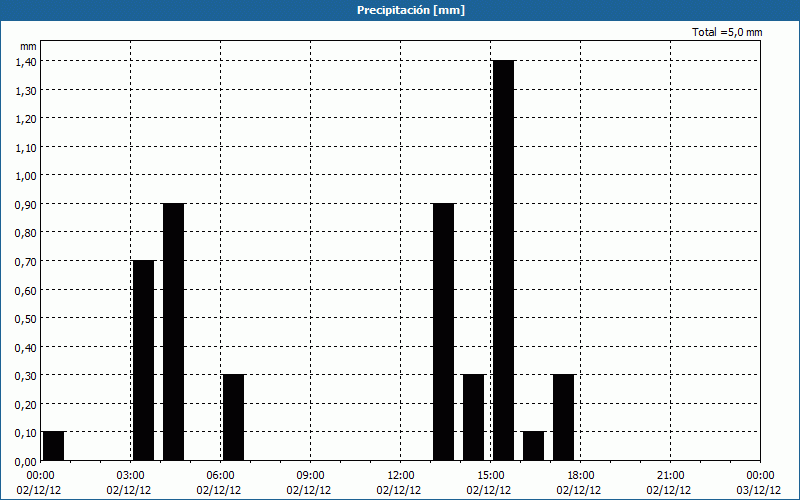Image resolution: width=800 pixels, height=500 pixels.
Task: Click the 06:00 time axis label
Action: click(x=220, y=476)
